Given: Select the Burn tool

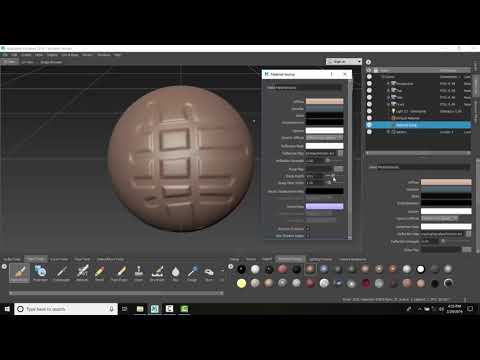Looking at the screenshot, I should (x=209, y=272).
